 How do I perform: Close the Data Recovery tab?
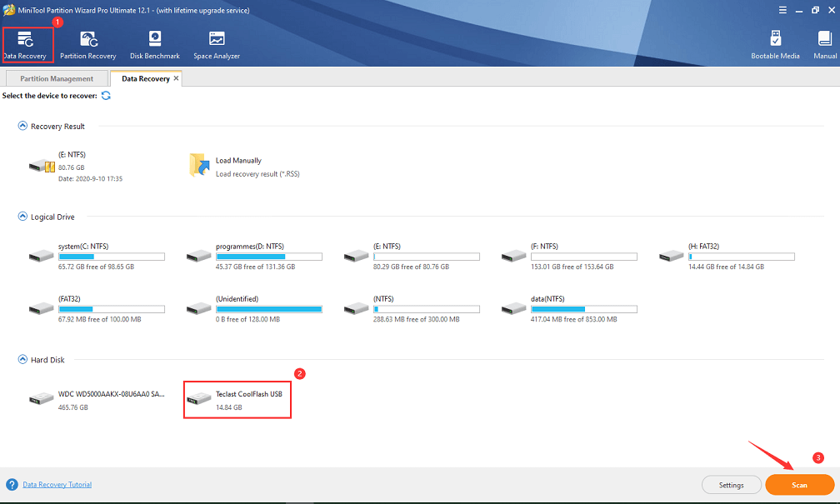point(177,78)
